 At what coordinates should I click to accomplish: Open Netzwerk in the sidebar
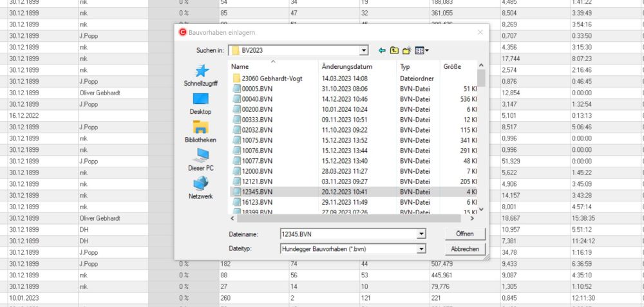click(202, 188)
